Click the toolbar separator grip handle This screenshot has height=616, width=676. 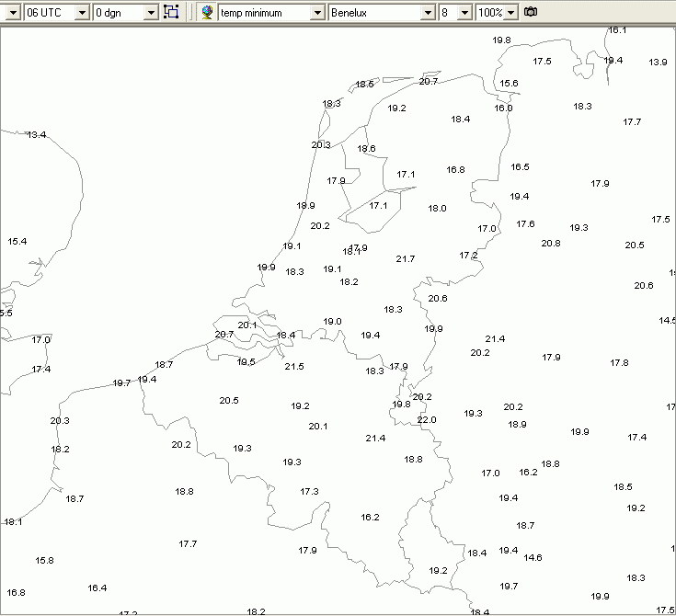pyautogui.click(x=190, y=12)
